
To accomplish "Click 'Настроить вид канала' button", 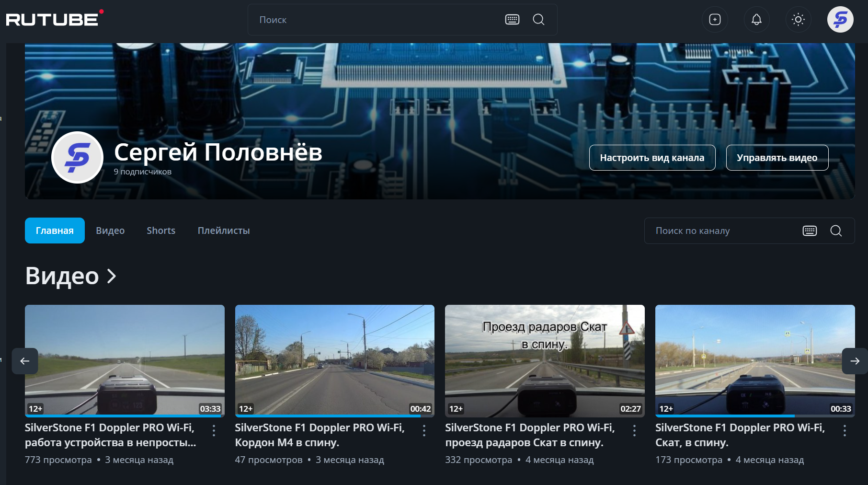I will [652, 158].
